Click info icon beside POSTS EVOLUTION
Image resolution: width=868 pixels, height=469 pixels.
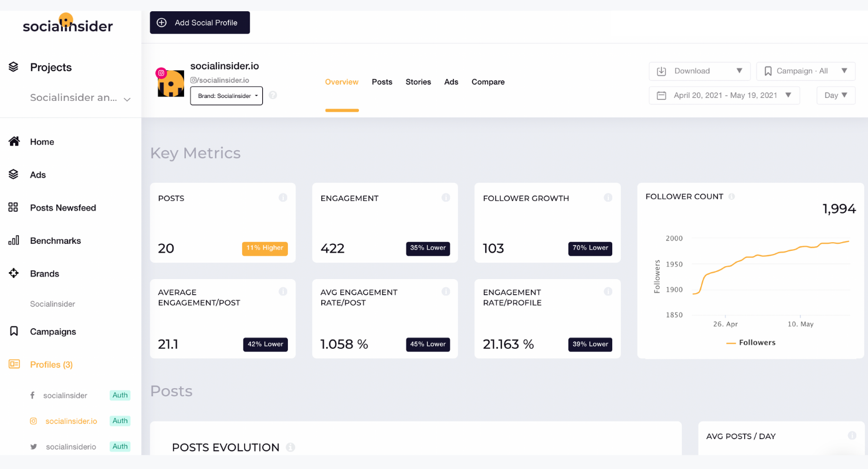click(290, 447)
